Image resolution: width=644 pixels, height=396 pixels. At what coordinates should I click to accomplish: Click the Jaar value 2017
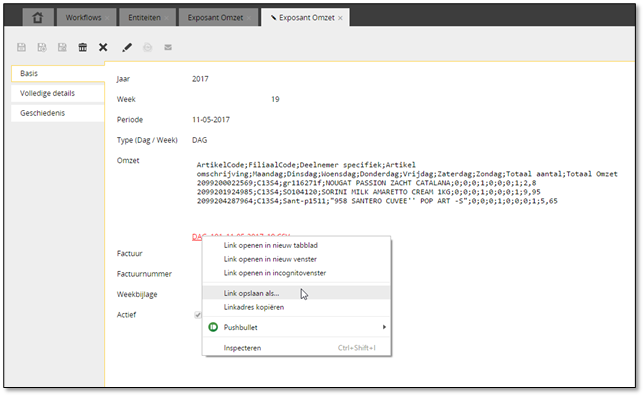click(200, 79)
